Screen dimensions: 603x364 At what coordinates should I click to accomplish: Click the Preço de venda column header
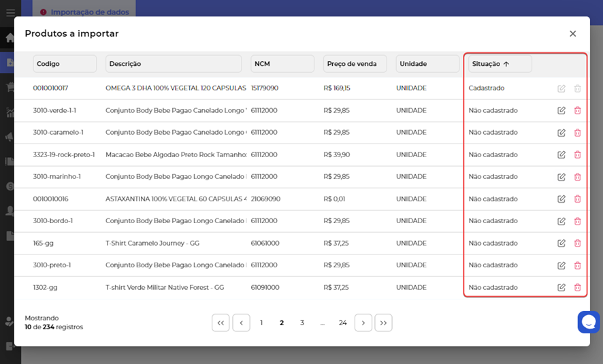pos(355,64)
